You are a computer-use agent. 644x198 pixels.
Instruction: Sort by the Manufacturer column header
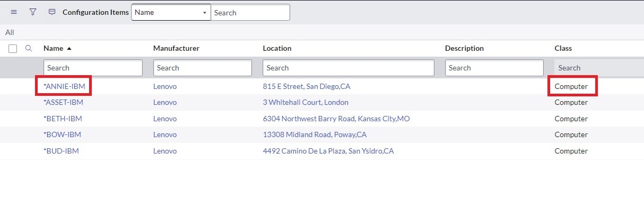(176, 48)
